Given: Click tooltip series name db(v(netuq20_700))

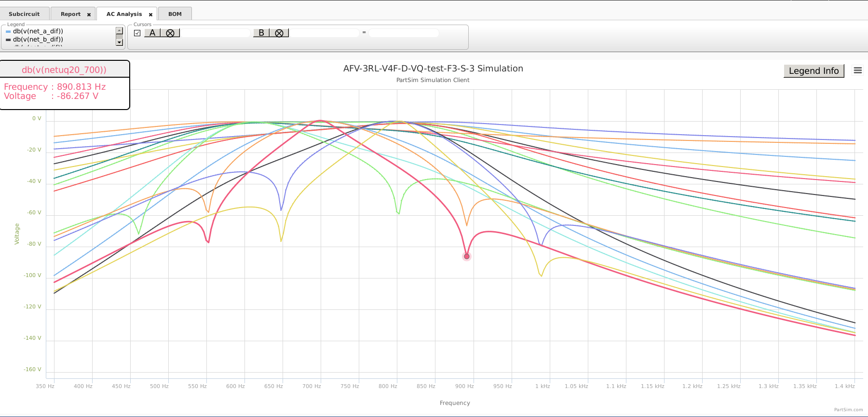Looking at the screenshot, I should pos(64,69).
